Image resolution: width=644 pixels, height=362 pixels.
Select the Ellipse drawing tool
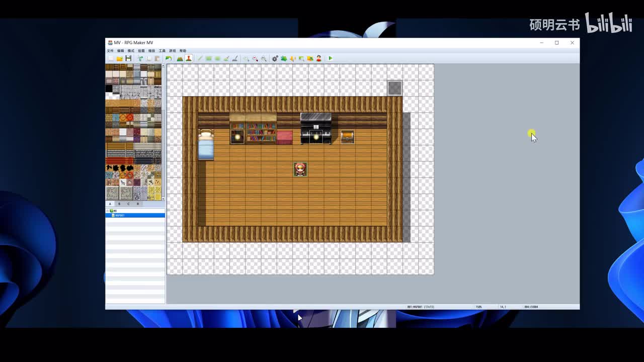pyautogui.click(x=217, y=58)
